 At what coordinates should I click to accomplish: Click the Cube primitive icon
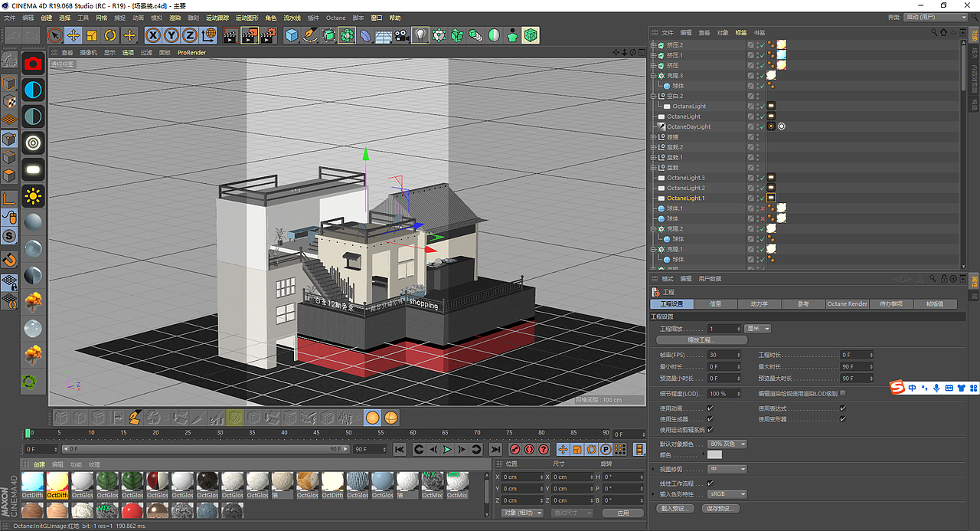[x=292, y=35]
